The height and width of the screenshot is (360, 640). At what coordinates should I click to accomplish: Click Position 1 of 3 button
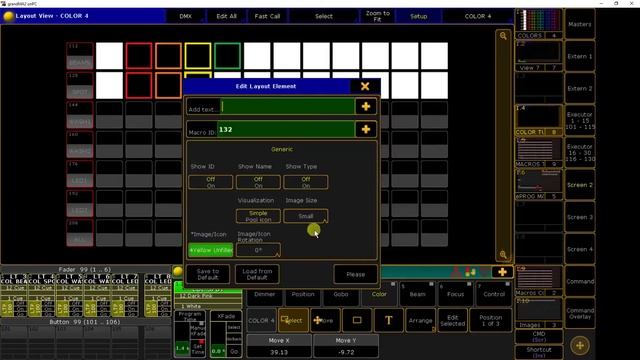491,320
